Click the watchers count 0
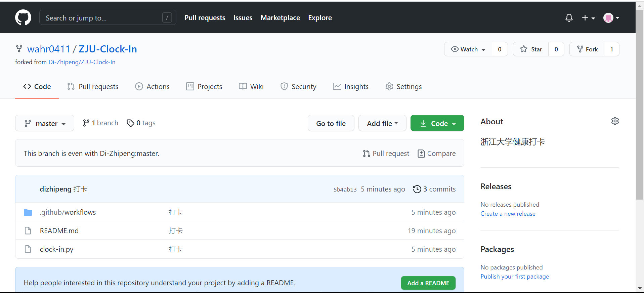 (x=500, y=49)
